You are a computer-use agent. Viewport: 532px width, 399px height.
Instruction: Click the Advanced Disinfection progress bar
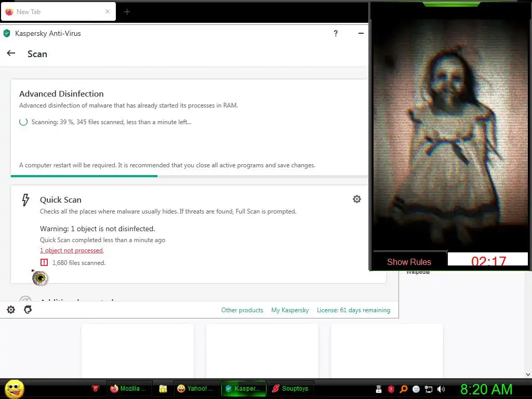tap(189, 176)
